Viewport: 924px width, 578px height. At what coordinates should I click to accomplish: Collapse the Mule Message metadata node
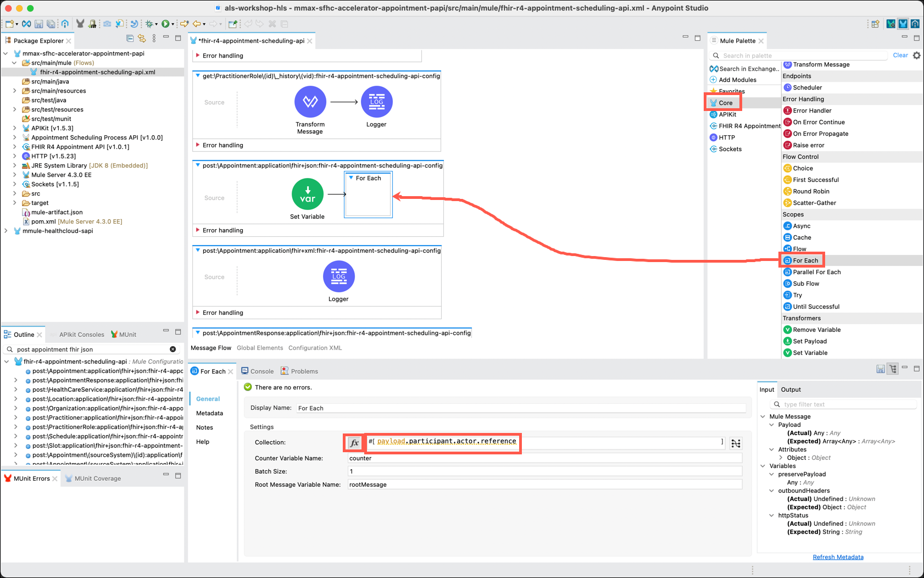pyautogui.click(x=763, y=416)
